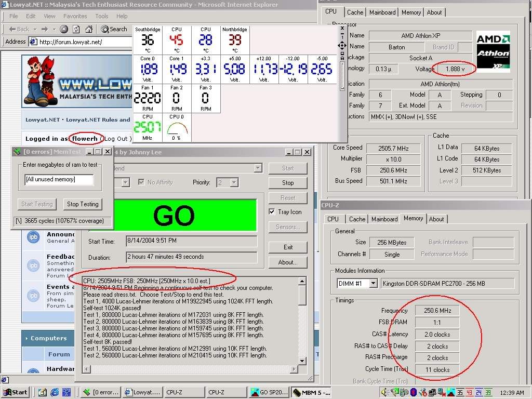Click the GO SP20 taskbar button
The image size is (532, 399).
tap(269, 392)
